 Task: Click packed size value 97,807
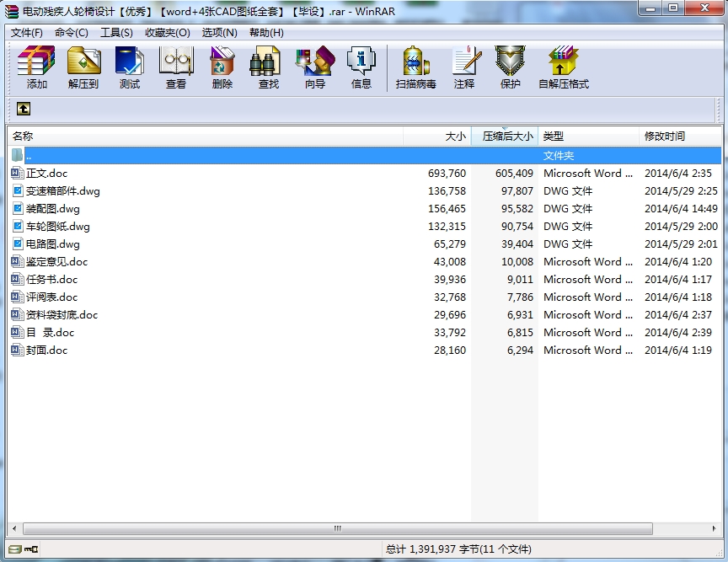coord(517,191)
